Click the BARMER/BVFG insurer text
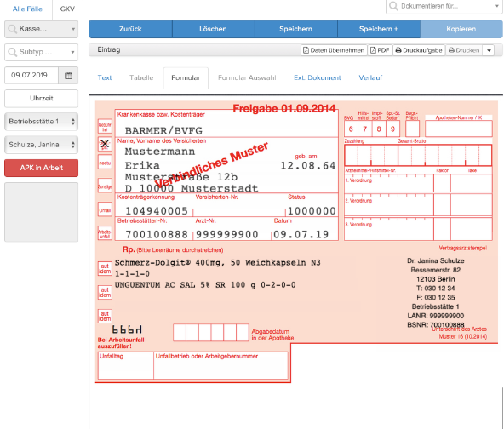504x429 pixels. tap(163, 131)
